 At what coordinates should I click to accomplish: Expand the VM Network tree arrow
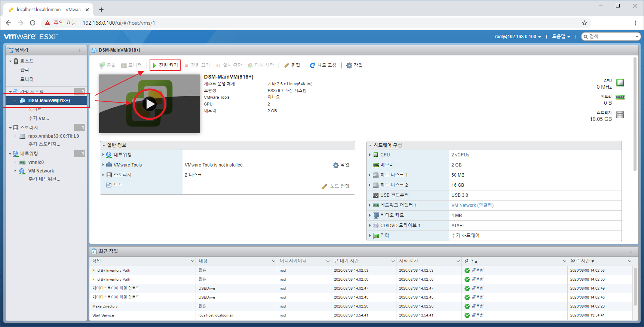tap(15, 171)
